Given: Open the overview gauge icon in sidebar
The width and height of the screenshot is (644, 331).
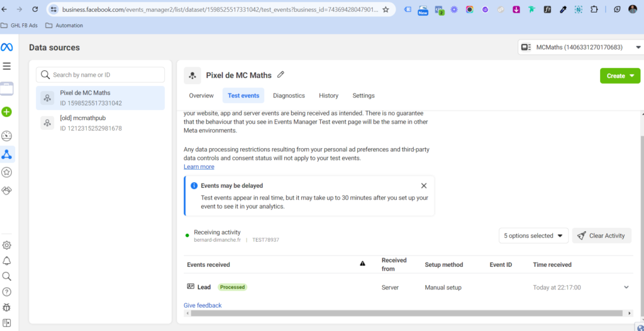Looking at the screenshot, I should coord(6,136).
